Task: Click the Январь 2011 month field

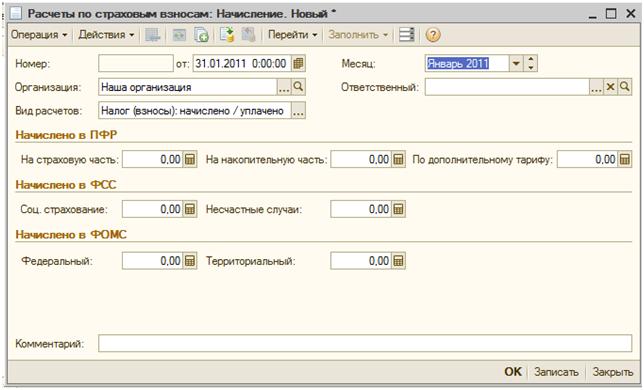Action: point(467,63)
